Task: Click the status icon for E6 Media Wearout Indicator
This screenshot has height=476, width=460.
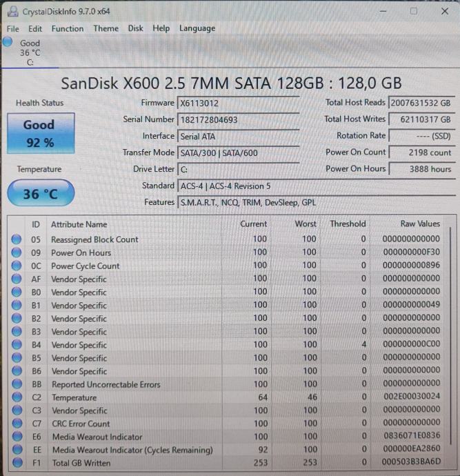Action: [17, 437]
